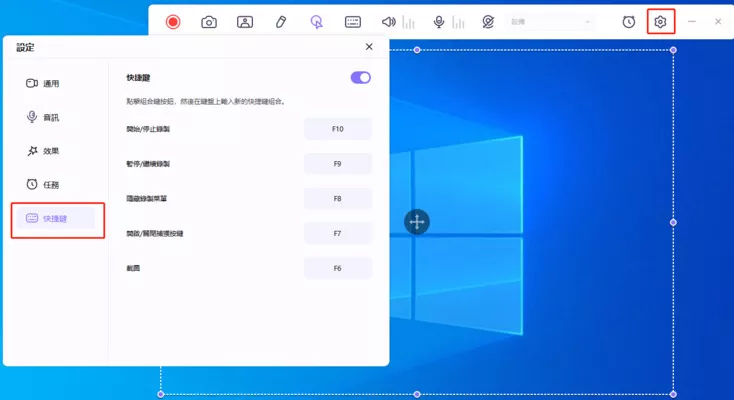Image resolution: width=734 pixels, height=400 pixels.
Task: Mute the system speaker audio
Action: pos(388,22)
